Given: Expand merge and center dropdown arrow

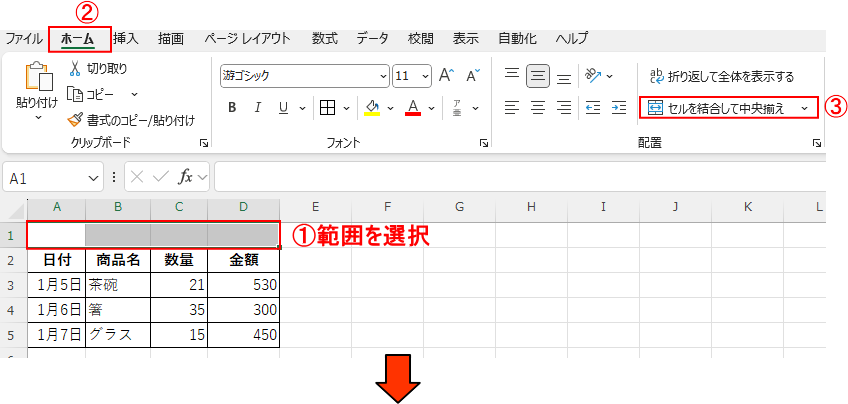Looking at the screenshot, I should 804,108.
